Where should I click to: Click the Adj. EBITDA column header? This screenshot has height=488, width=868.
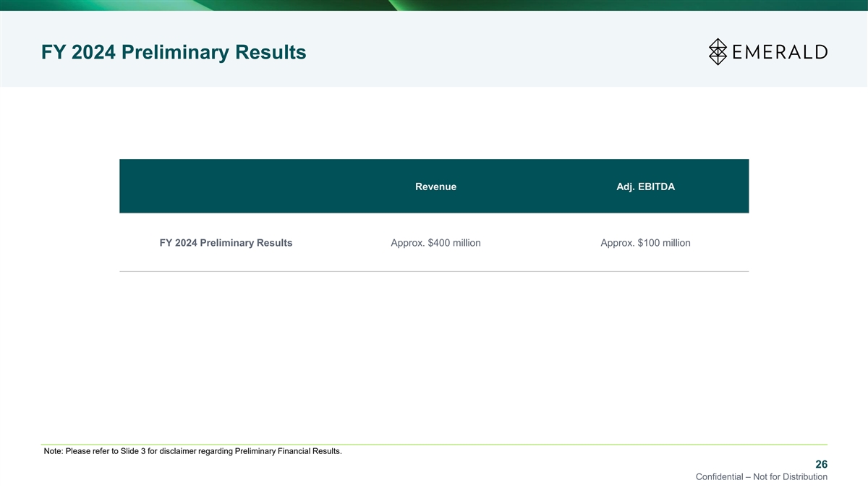pyautogui.click(x=645, y=187)
